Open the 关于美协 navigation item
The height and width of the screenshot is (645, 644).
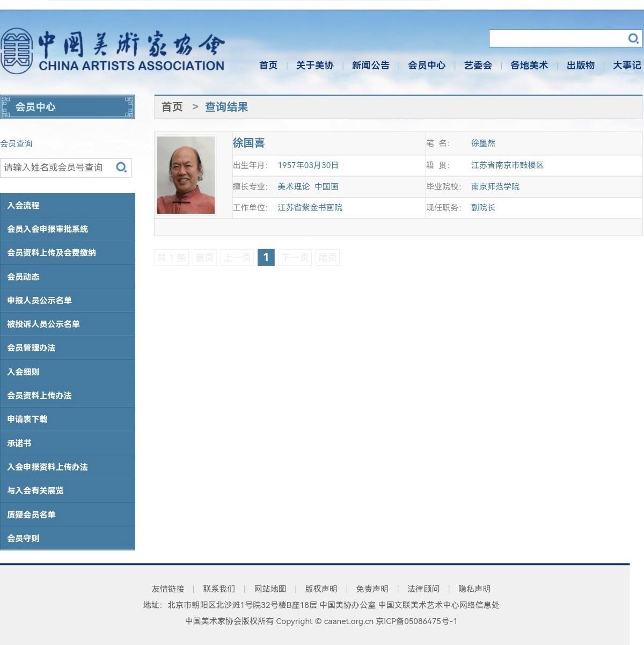tap(315, 66)
